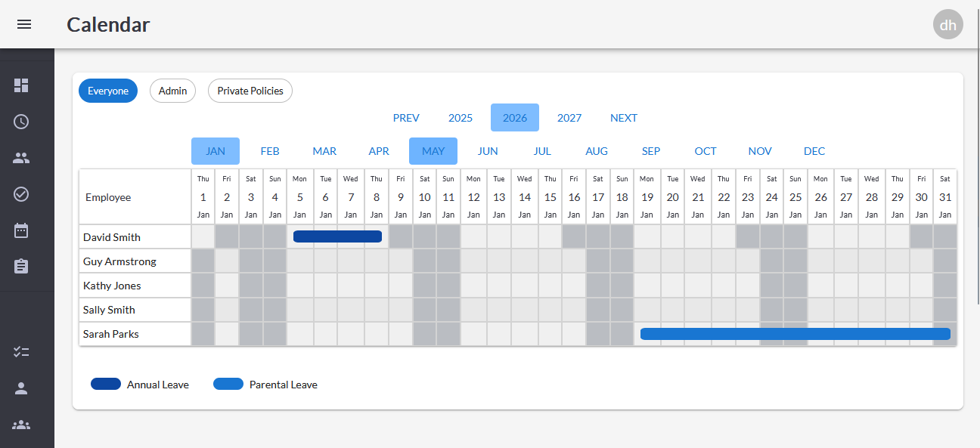Open the timesheets clock icon
The width and height of the screenshot is (980, 448).
tap(21, 121)
